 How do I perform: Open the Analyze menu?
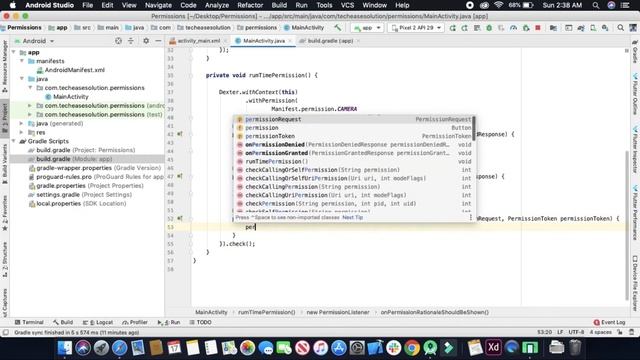click(217, 5)
